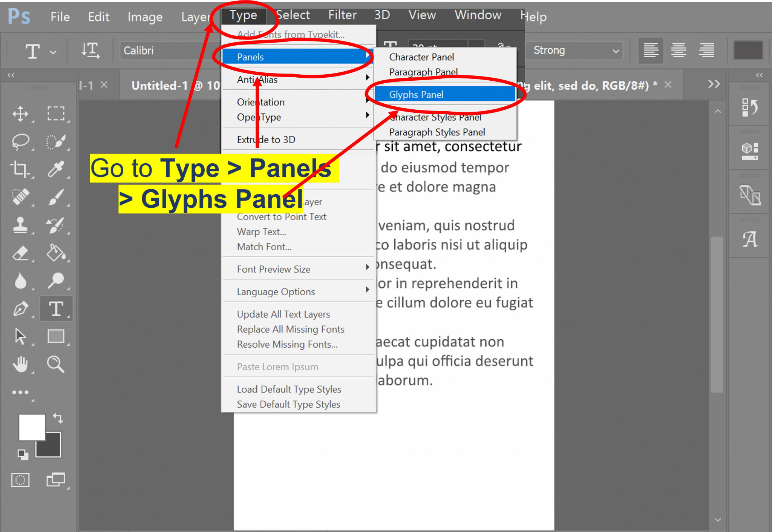Open the Edit Toolbar three-dots menu
Screen dimensions: 772x532
coord(20,392)
